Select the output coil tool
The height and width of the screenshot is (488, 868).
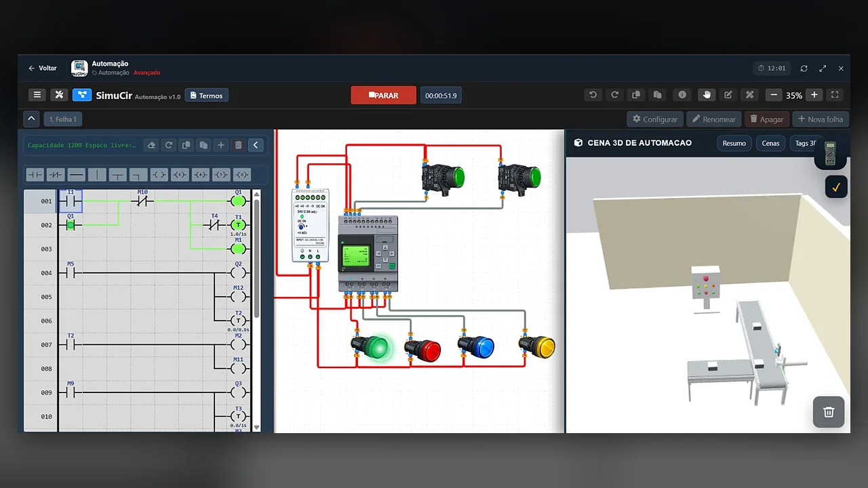(159, 175)
